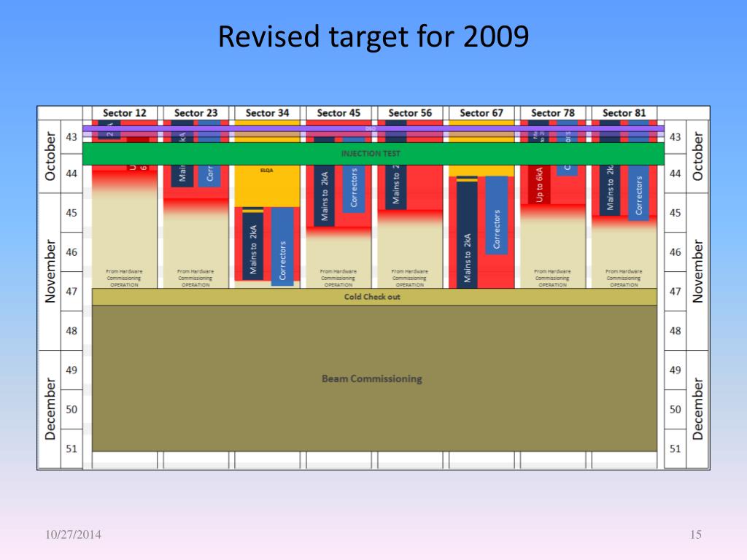Screen dimensions: 747x560
Task: Click "From Hardware Commissioning OPERATION" in Sector 45
Action: click(x=338, y=278)
